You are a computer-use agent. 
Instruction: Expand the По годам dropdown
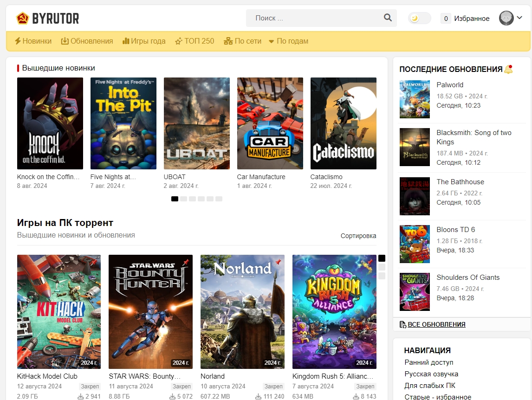point(288,41)
